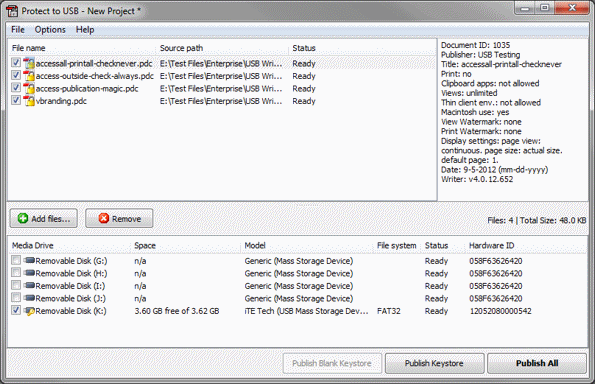The height and width of the screenshot is (384, 595).
Task: Close the Protect to USB window
Action: tap(572, 8)
